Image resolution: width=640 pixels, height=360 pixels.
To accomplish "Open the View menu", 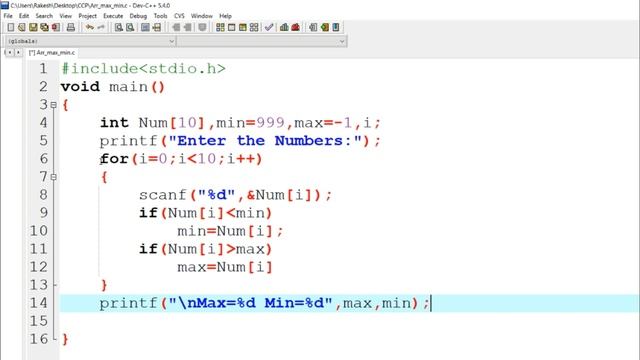I will click(66, 16).
